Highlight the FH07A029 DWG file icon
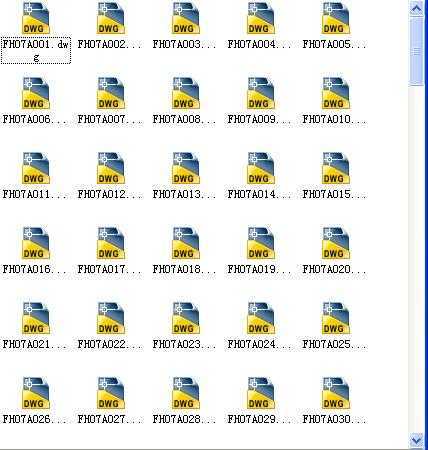This screenshot has width=428, height=450. (261, 393)
